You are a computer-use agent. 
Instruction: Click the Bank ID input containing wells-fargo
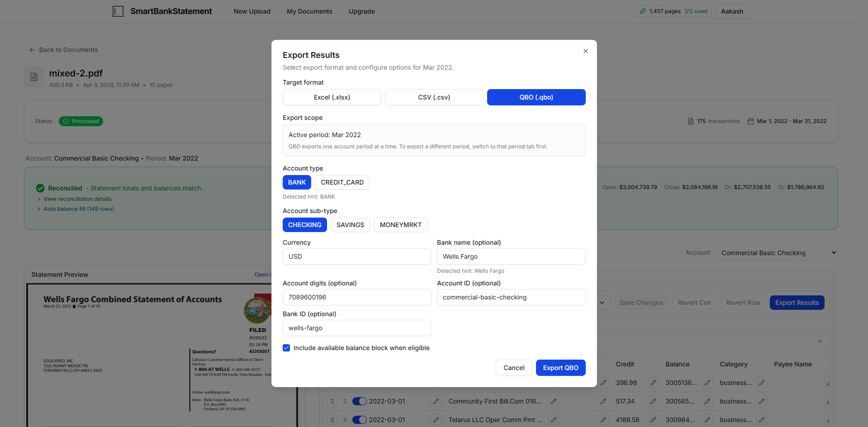point(357,328)
